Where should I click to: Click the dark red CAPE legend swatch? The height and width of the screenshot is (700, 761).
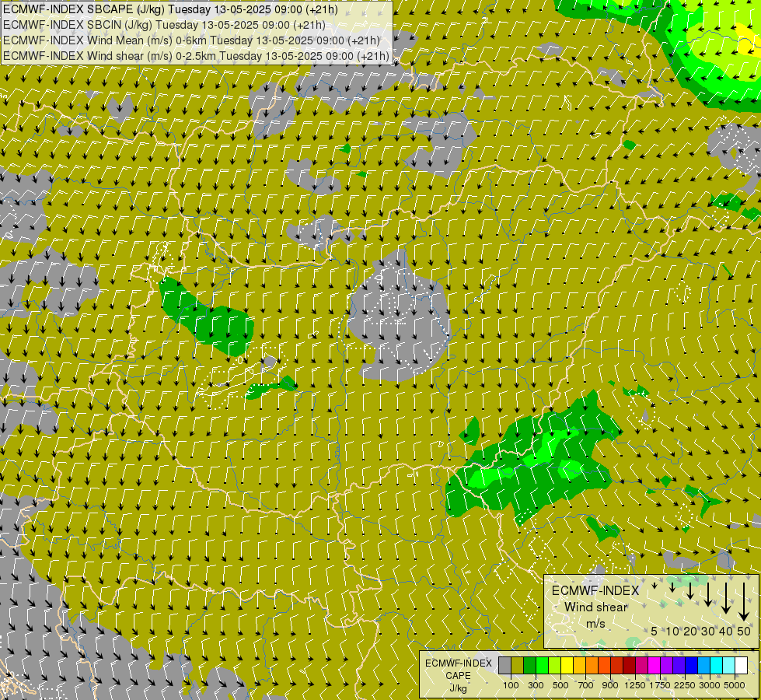tap(629, 665)
